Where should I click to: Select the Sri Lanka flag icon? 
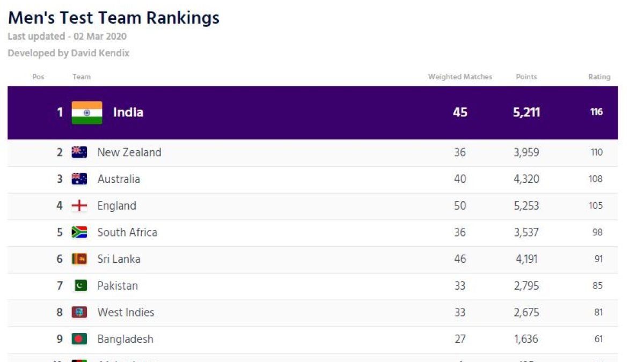point(79,259)
